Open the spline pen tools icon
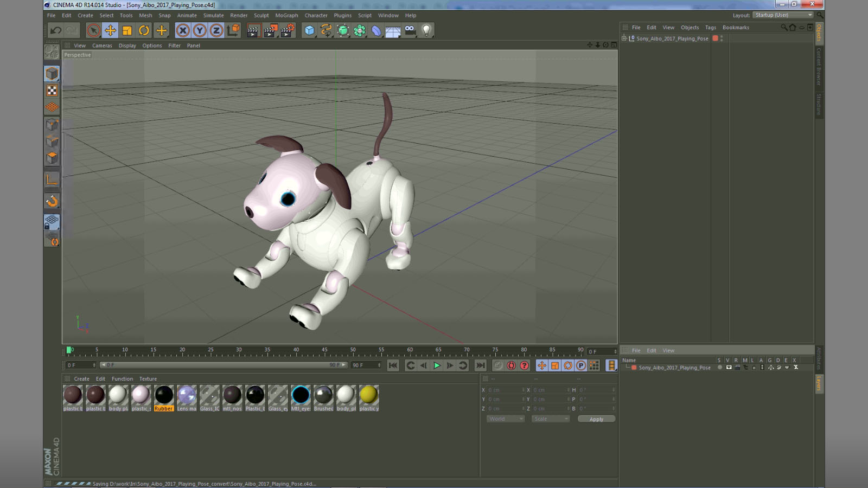The image size is (868, 488). point(326,30)
